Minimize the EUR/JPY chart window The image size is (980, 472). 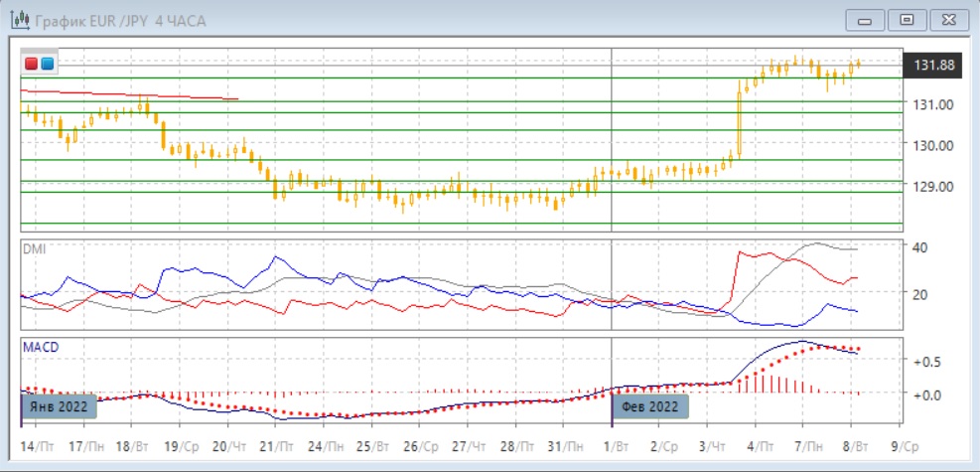pos(865,20)
